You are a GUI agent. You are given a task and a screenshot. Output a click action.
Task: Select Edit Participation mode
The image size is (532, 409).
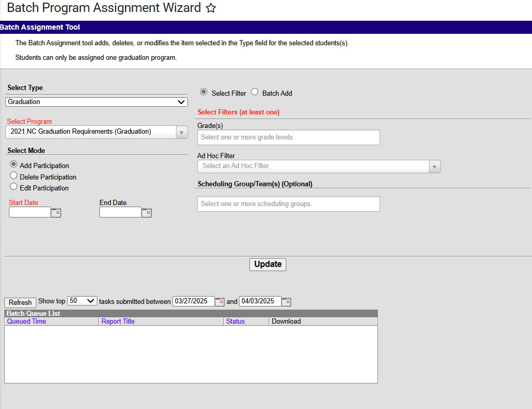[14, 186]
